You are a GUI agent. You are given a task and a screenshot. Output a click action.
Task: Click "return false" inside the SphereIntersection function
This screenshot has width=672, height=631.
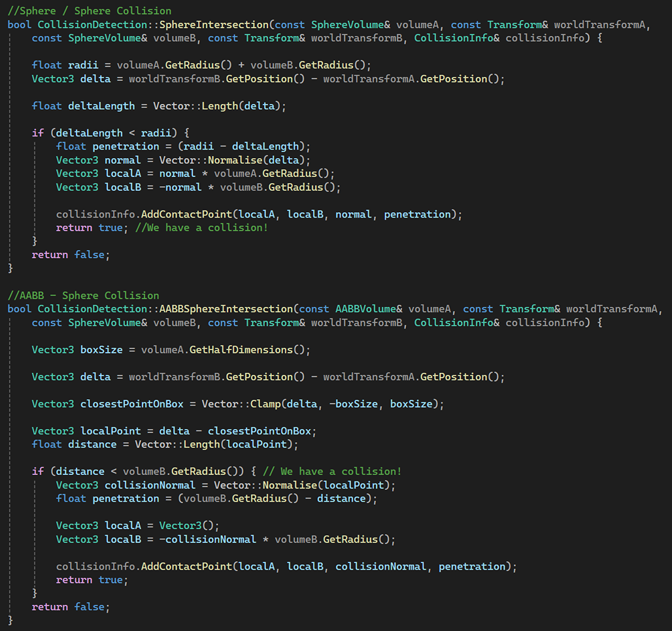coord(71,255)
